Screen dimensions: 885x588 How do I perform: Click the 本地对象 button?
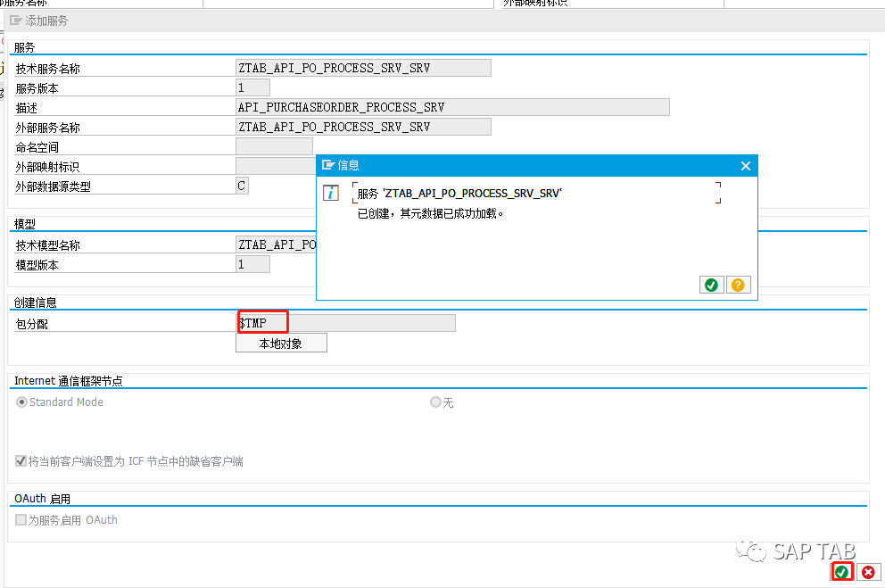281,344
